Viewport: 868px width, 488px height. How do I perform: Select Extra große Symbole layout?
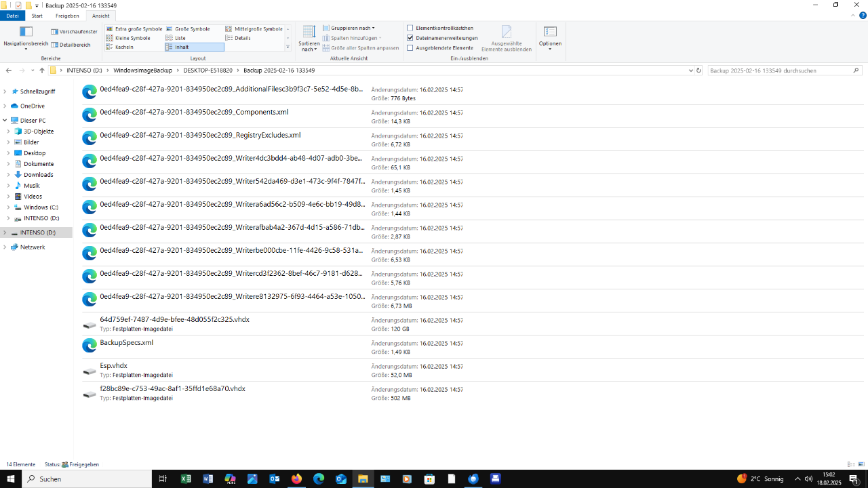[x=134, y=29]
